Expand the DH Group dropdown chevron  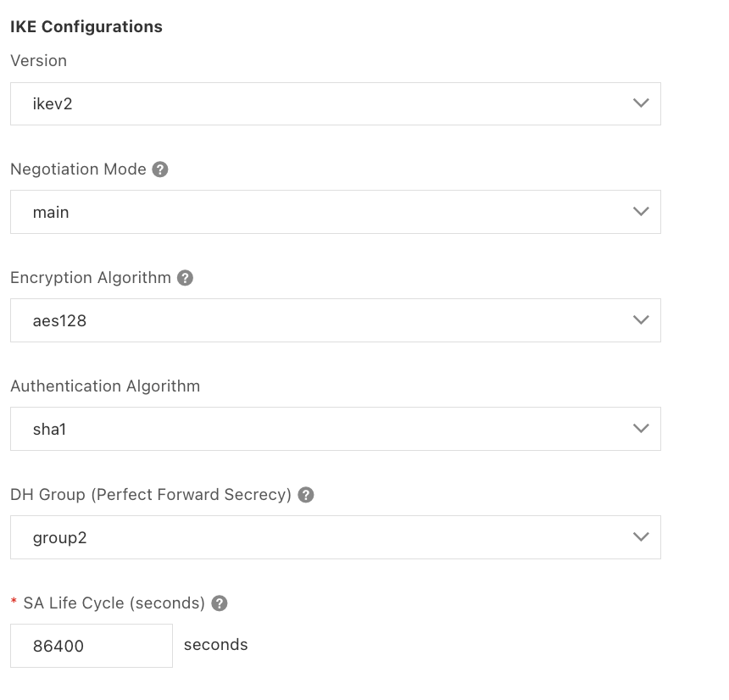pos(641,537)
